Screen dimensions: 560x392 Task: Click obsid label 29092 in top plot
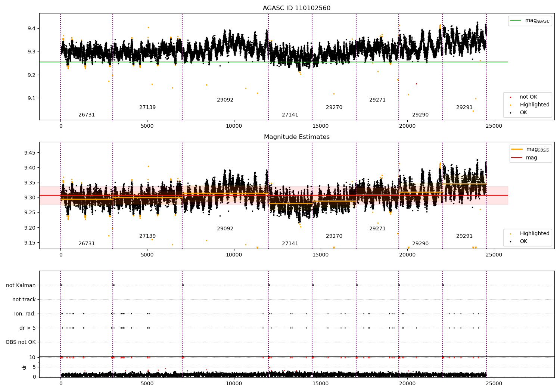coord(225,100)
